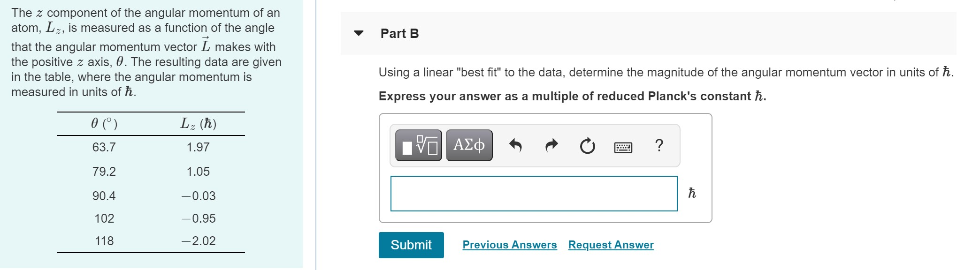Click the Part B header label
The width and height of the screenshot is (980, 270).
point(399,33)
